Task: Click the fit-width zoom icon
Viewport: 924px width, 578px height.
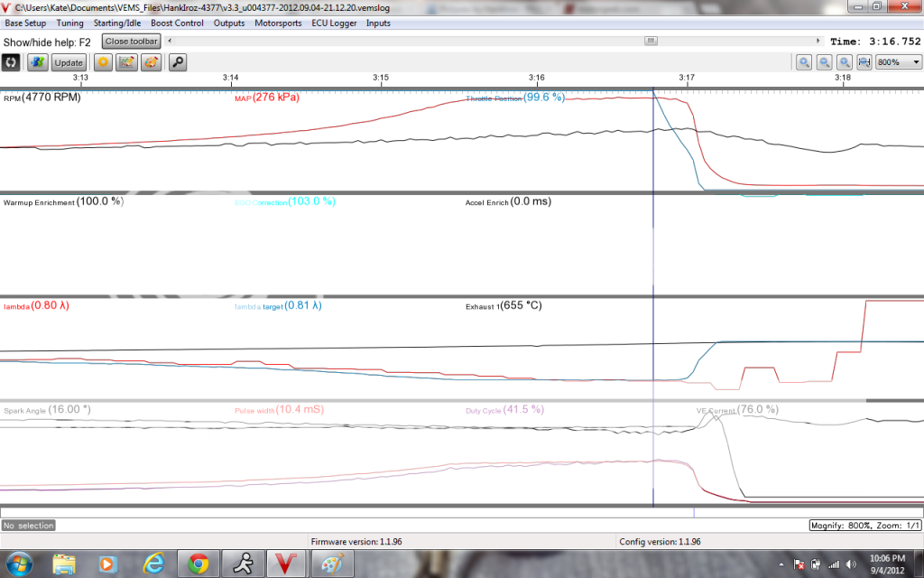Action: [864, 62]
